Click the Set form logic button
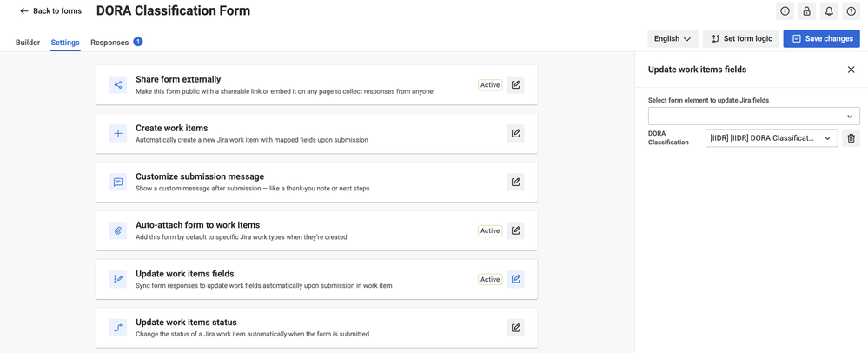868x353 pixels. click(x=740, y=39)
